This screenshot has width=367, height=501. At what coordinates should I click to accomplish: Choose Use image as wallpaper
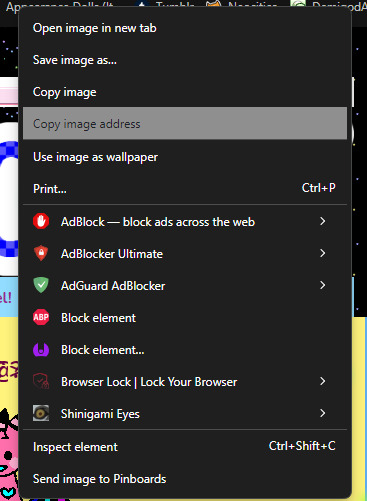pos(185,157)
